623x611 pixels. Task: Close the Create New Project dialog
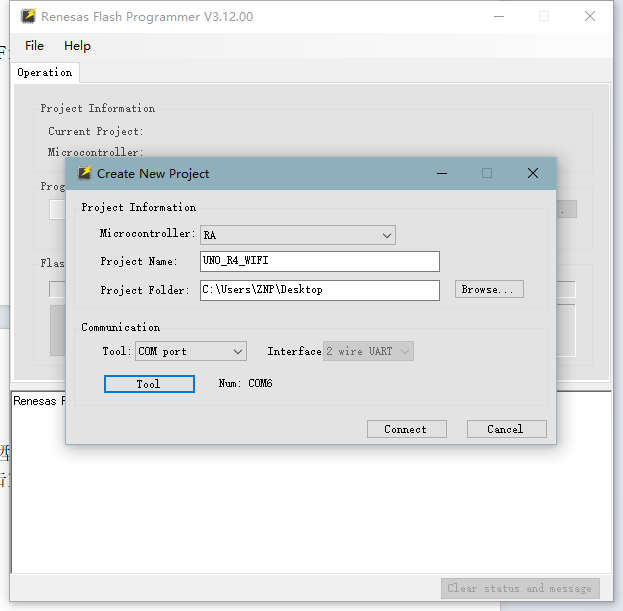tap(533, 173)
